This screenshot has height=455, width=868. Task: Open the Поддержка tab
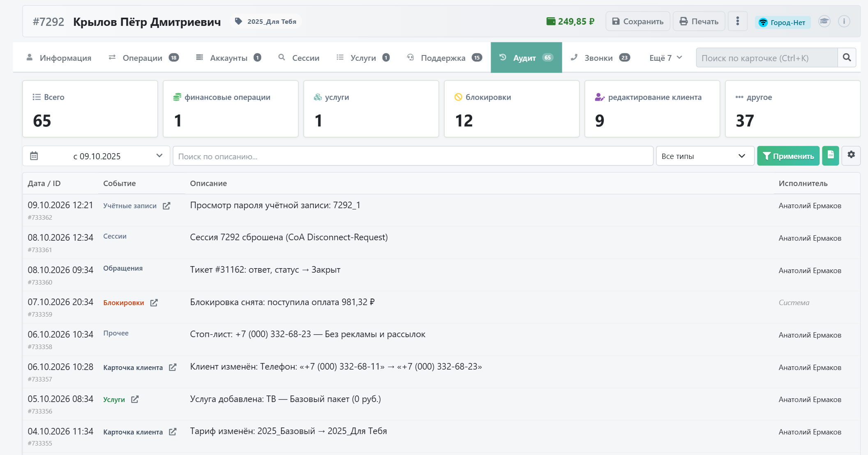click(444, 57)
